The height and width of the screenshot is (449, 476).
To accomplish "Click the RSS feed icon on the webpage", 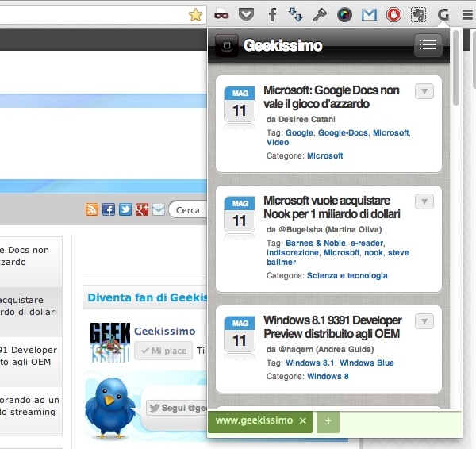I will (92, 209).
